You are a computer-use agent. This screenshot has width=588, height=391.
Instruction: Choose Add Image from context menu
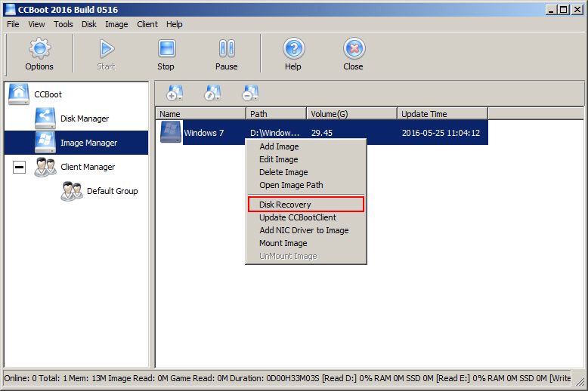point(305,146)
